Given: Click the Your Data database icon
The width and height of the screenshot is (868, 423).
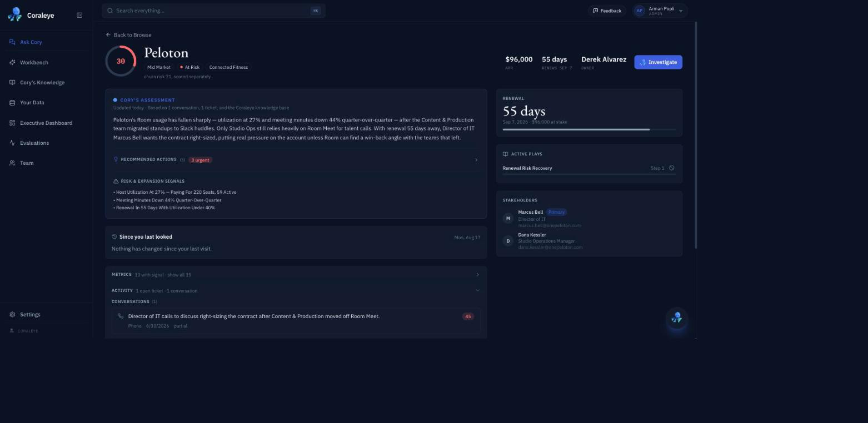Looking at the screenshot, I should pyautogui.click(x=12, y=103).
